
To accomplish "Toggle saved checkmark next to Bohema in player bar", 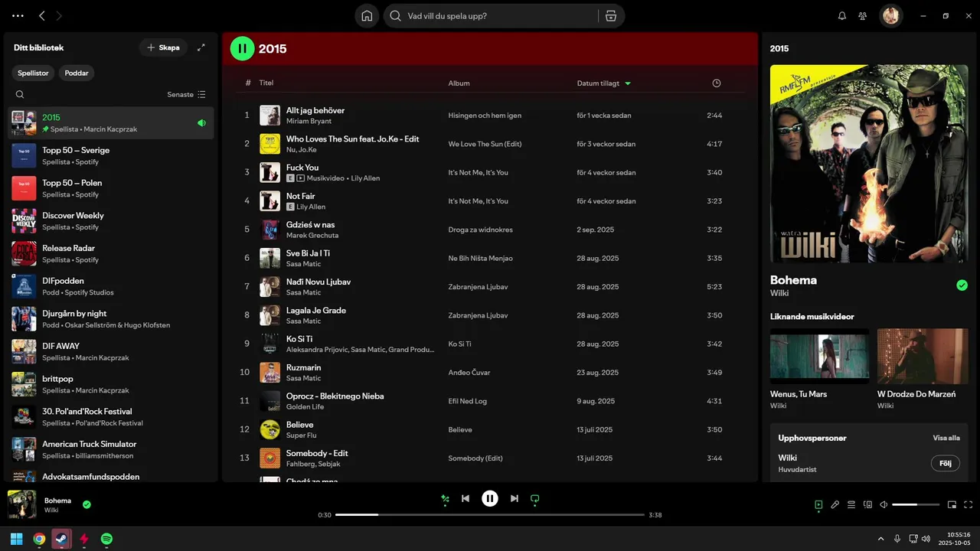I will 87,504.
